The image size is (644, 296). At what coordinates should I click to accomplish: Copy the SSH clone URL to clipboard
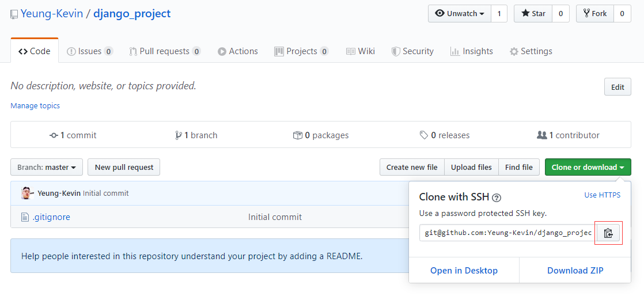(x=608, y=233)
